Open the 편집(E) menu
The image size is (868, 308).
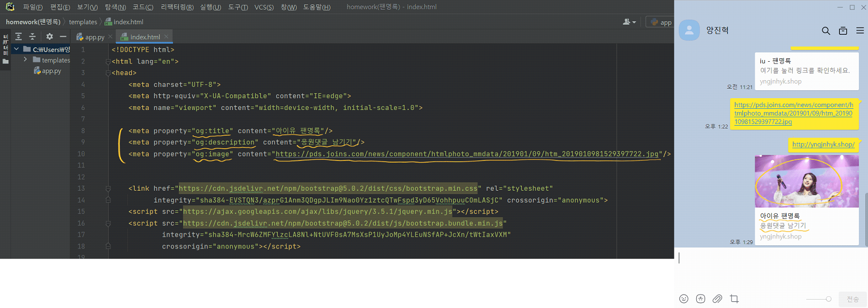(x=60, y=7)
